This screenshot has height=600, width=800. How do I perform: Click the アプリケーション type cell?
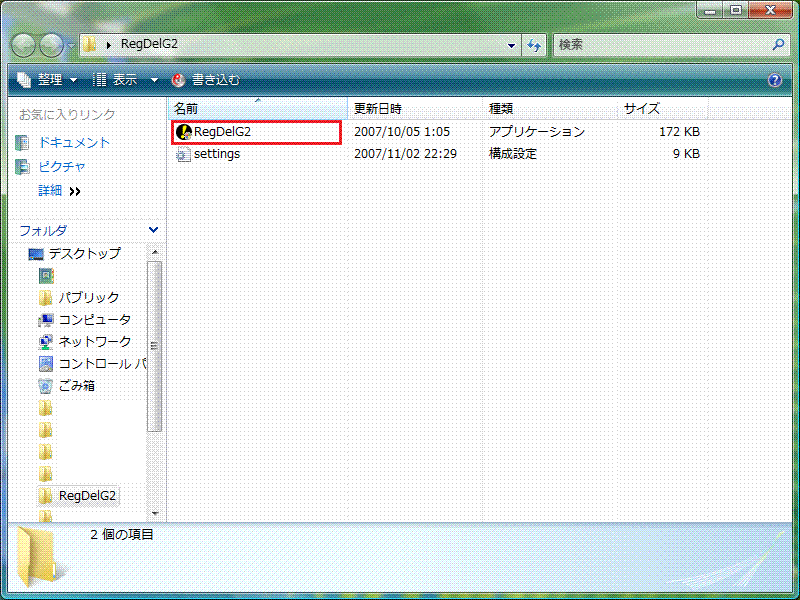click(537, 132)
